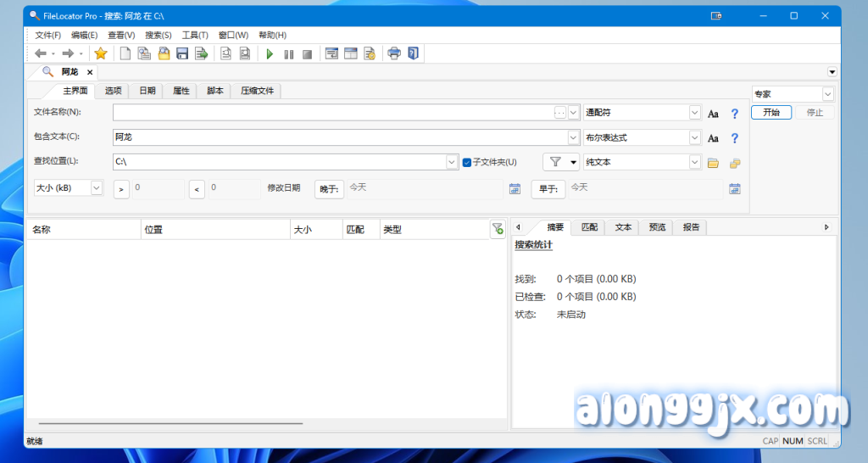Open the 专家 mode dropdown
Viewport: 868px width, 463px height.
tap(827, 94)
